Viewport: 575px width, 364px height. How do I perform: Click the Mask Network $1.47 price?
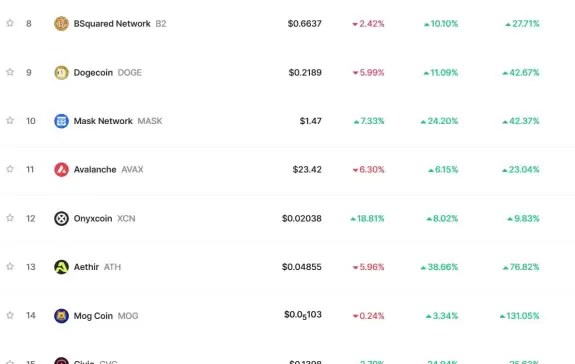[311, 121]
